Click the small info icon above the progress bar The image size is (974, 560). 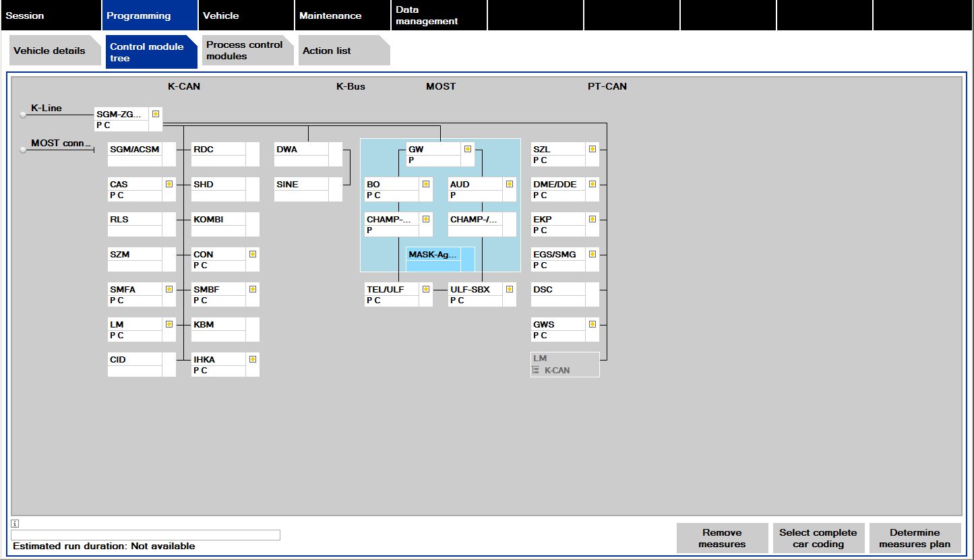pyautogui.click(x=15, y=524)
